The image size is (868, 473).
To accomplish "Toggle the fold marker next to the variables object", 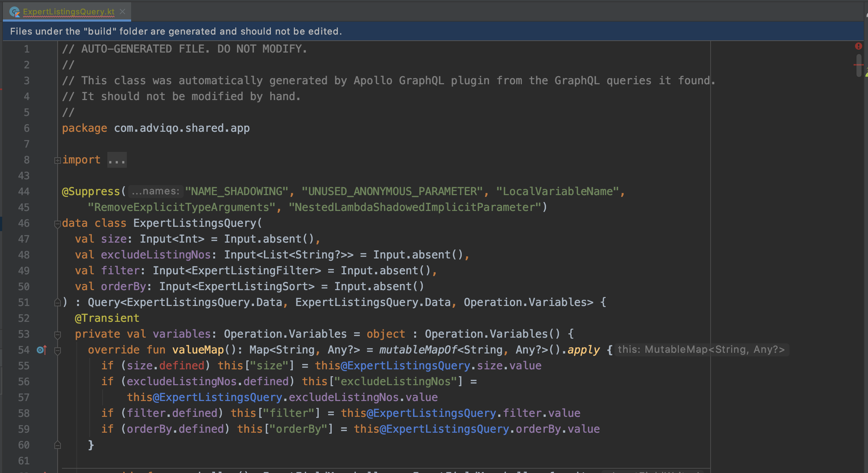I will click(x=58, y=335).
